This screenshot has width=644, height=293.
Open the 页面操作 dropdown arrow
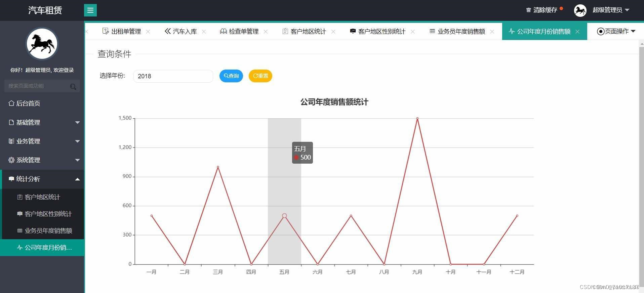pyautogui.click(x=633, y=31)
